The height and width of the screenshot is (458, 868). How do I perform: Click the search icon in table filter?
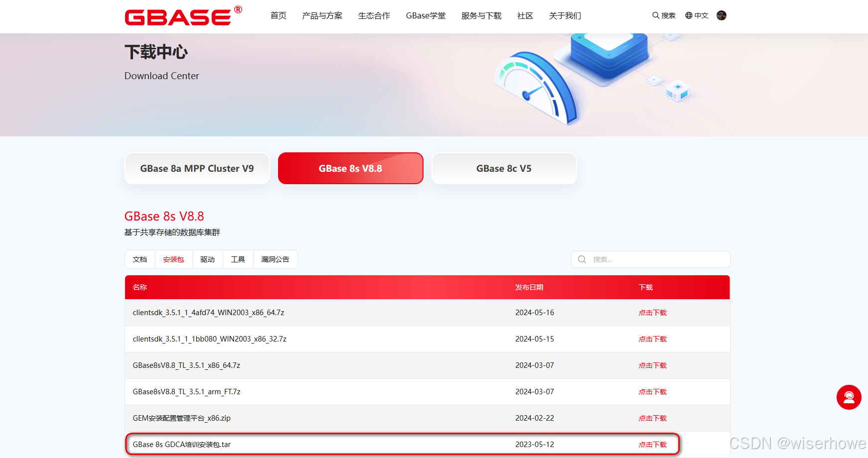tap(582, 259)
